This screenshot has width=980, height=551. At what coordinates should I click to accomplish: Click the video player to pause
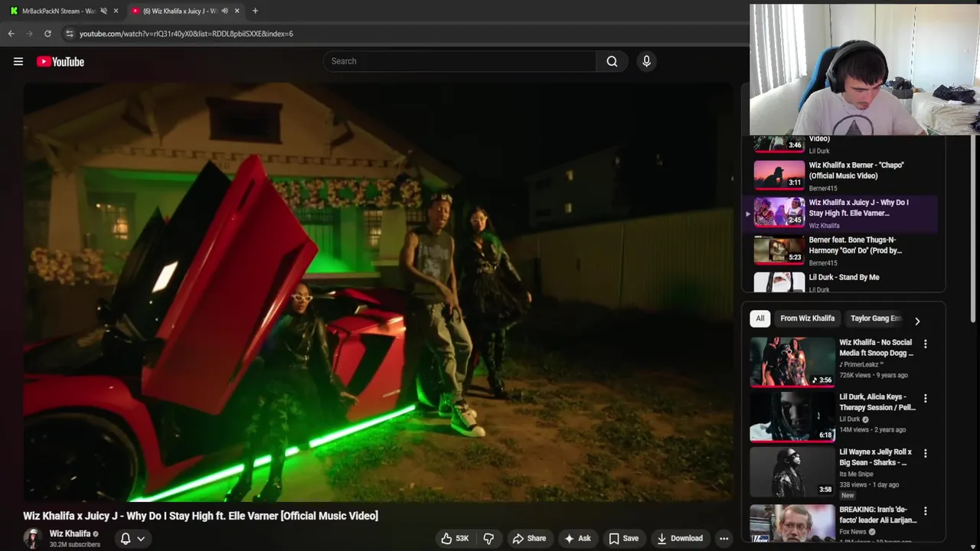click(378, 292)
